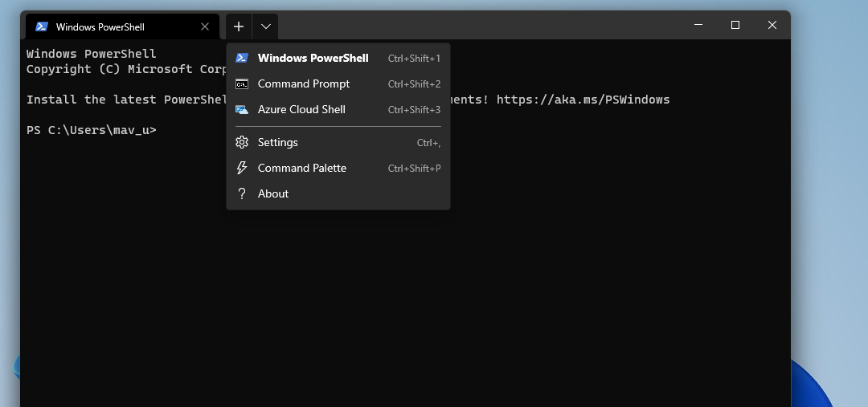Choose the About menu entry

(273, 193)
